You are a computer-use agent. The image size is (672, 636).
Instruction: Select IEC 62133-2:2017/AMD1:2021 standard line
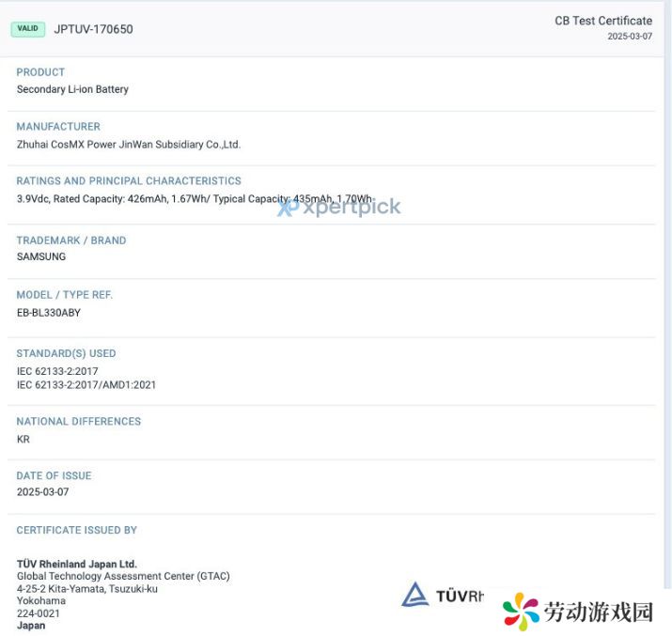pyautogui.click(x=86, y=384)
